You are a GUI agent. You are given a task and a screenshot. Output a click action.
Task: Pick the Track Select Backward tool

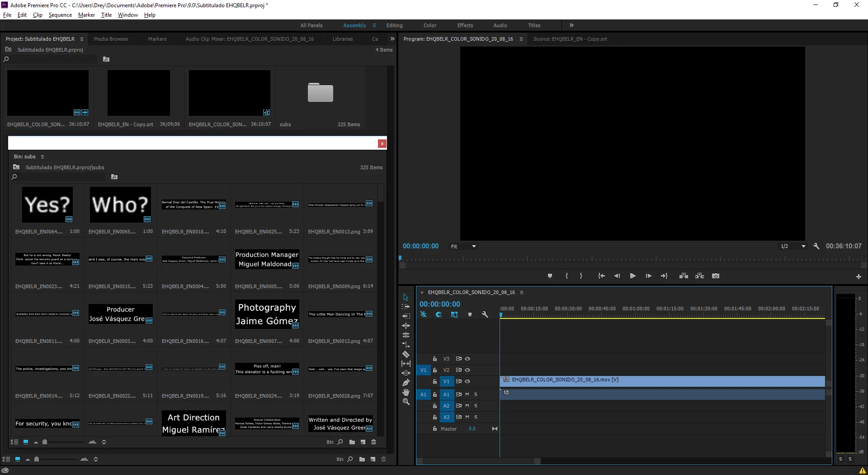406,316
